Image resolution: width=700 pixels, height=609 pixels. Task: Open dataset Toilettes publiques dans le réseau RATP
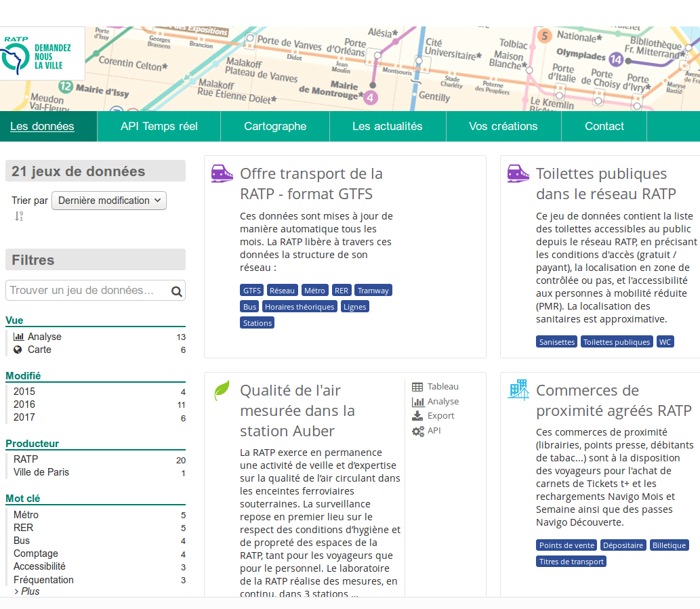click(606, 184)
